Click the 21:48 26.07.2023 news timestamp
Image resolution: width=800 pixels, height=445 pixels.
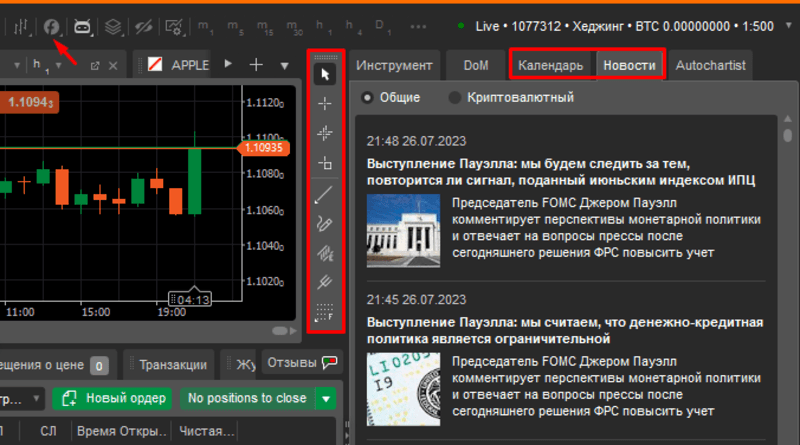pyautogui.click(x=416, y=141)
